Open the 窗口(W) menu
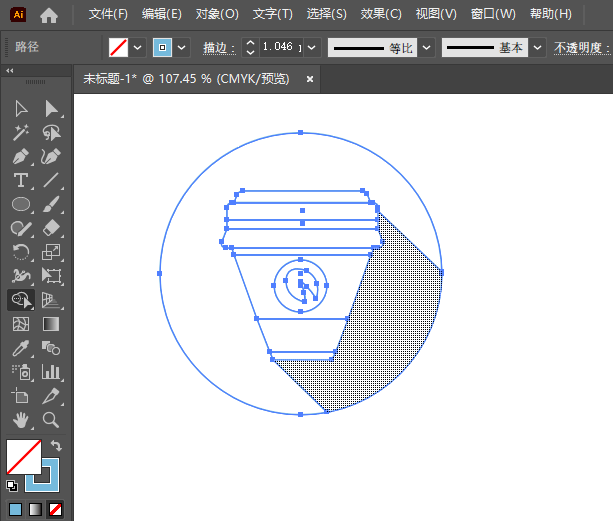 [493, 14]
